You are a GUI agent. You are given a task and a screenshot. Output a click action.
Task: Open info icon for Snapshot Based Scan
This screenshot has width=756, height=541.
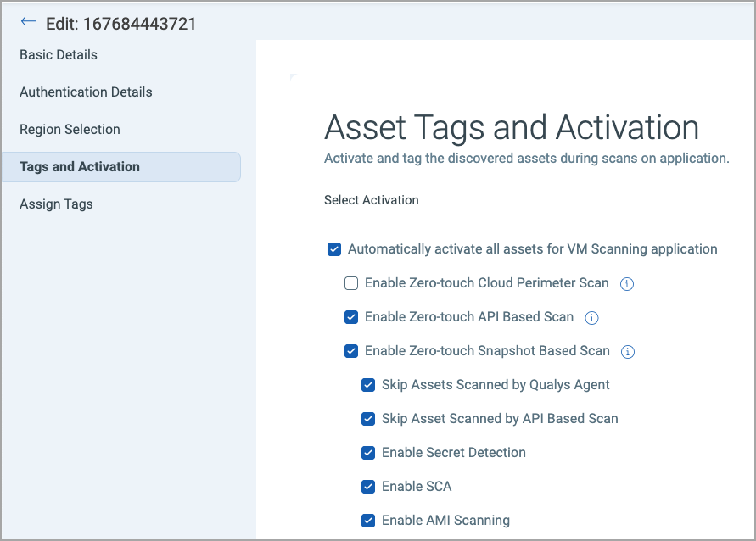click(628, 352)
